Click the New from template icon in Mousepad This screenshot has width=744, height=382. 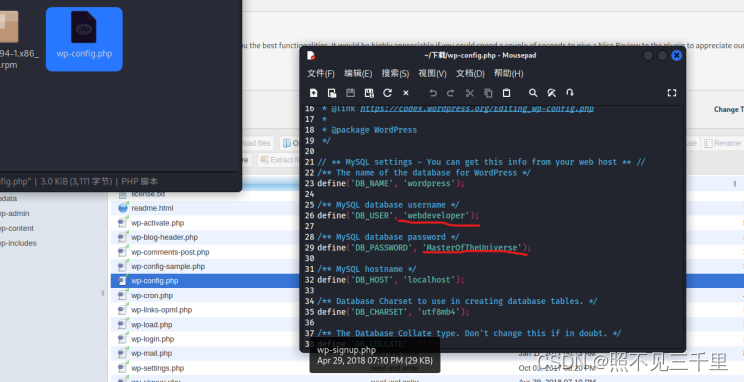pyautogui.click(x=332, y=93)
